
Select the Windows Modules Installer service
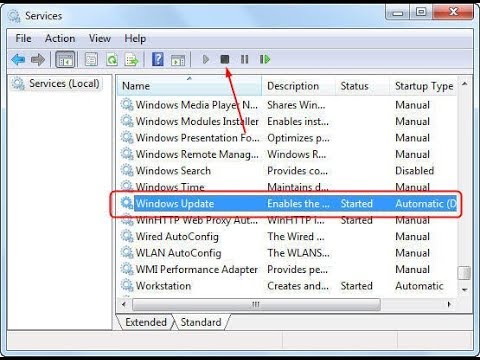[x=197, y=121]
